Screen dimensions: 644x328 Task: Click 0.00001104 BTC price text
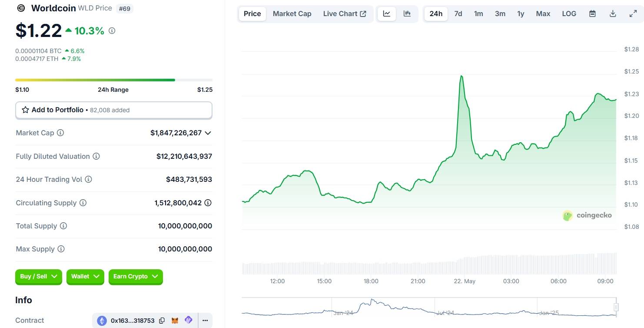pyautogui.click(x=38, y=51)
